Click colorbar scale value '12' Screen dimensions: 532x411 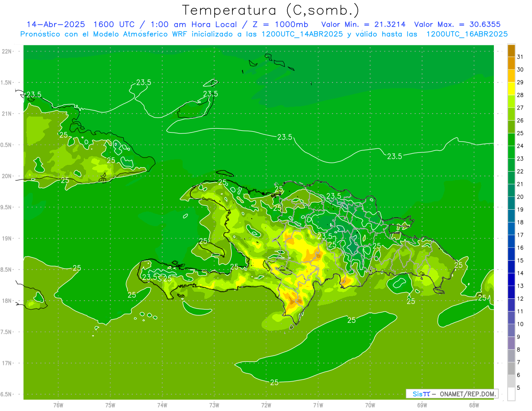520,298
